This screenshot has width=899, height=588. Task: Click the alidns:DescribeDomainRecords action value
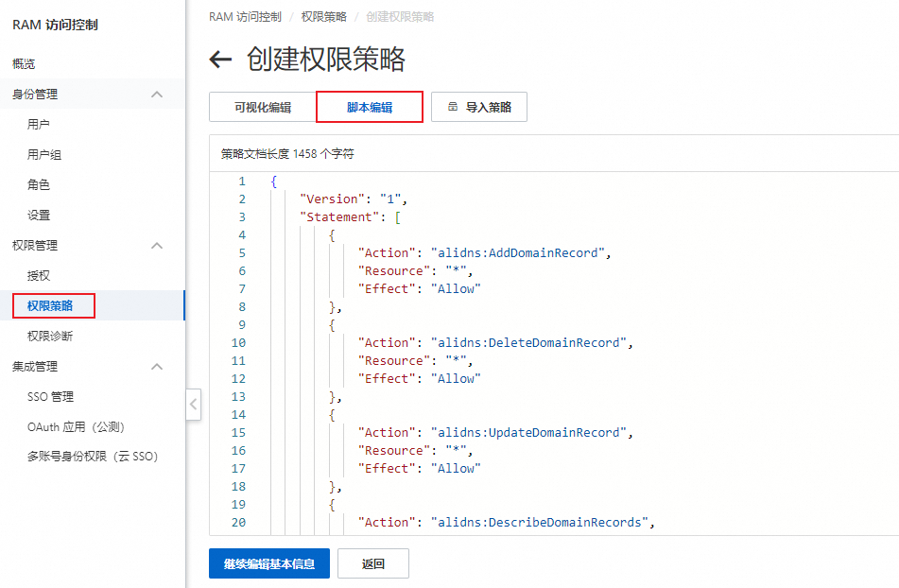tap(540, 523)
